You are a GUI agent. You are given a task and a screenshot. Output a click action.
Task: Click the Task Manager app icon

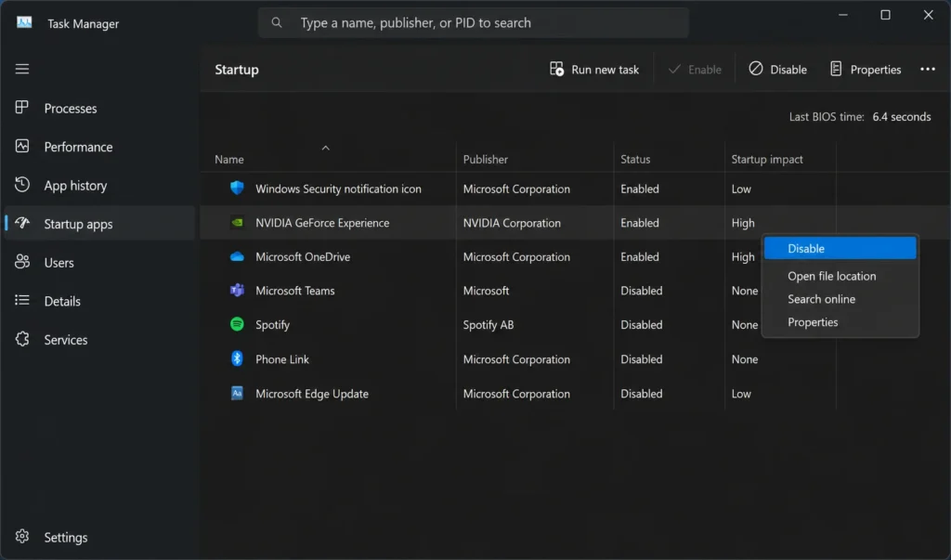[x=24, y=22]
